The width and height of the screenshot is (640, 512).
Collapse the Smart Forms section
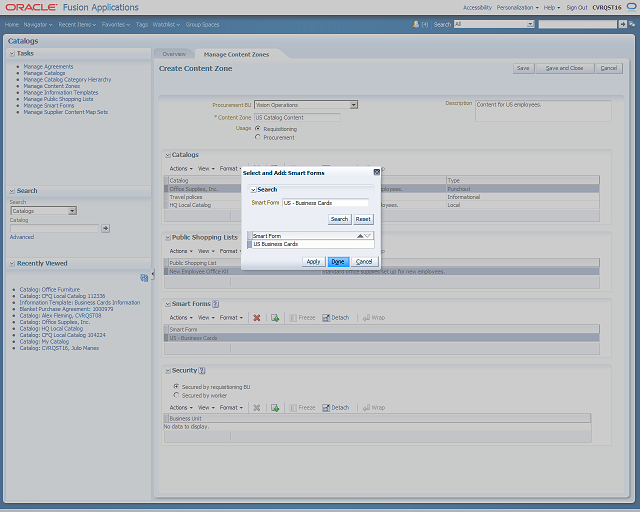tap(168, 304)
